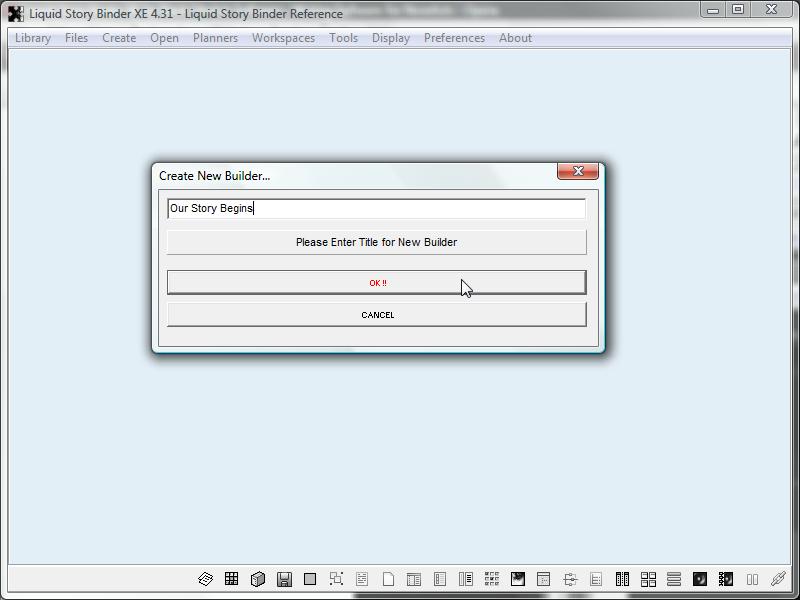800x600 pixels.
Task: Open the Tools menu
Action: click(x=343, y=38)
